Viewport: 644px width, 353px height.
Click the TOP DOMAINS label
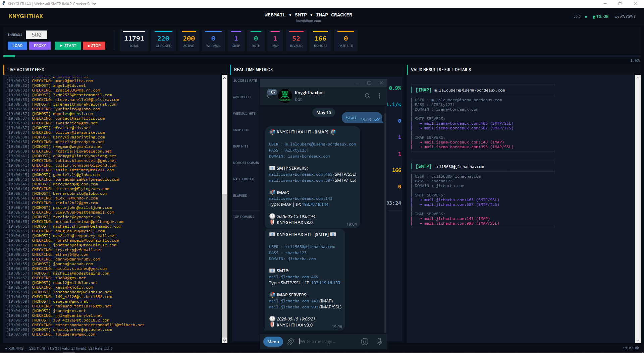[x=244, y=217]
